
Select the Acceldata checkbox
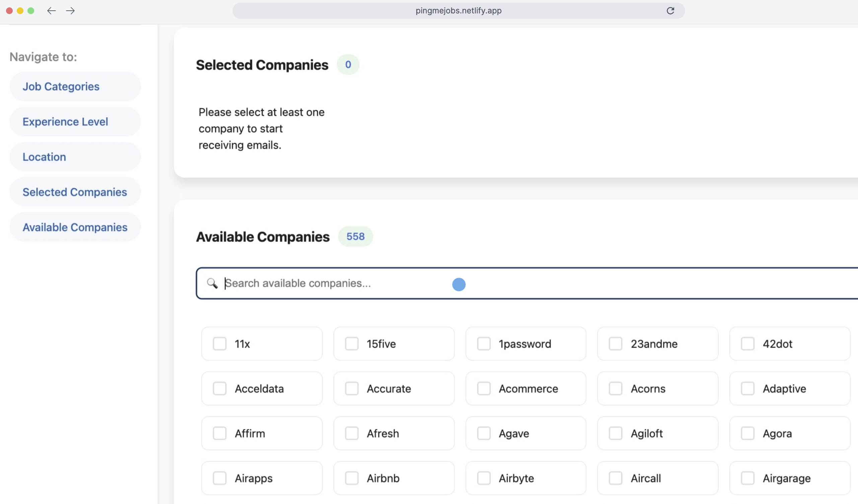coord(220,388)
